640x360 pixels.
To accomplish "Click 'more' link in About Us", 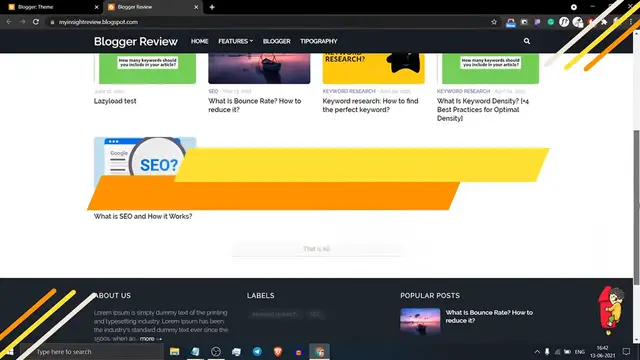I will click(x=151, y=339).
